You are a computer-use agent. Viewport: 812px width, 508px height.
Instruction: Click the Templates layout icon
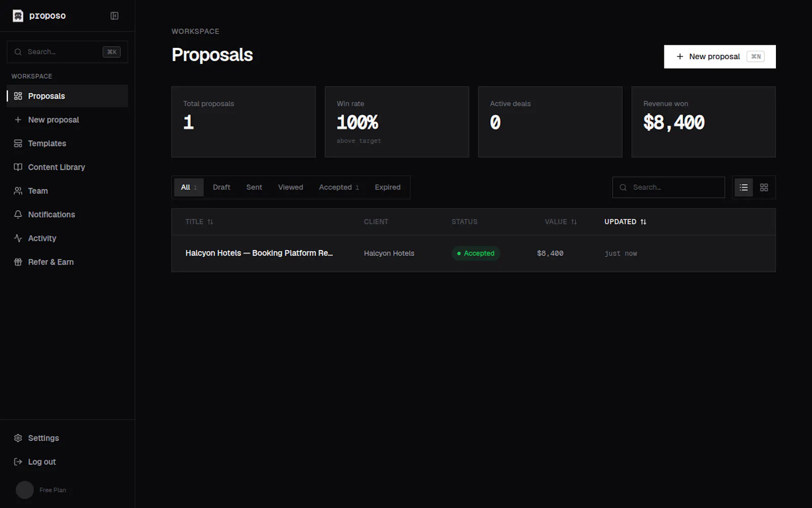pyautogui.click(x=18, y=143)
